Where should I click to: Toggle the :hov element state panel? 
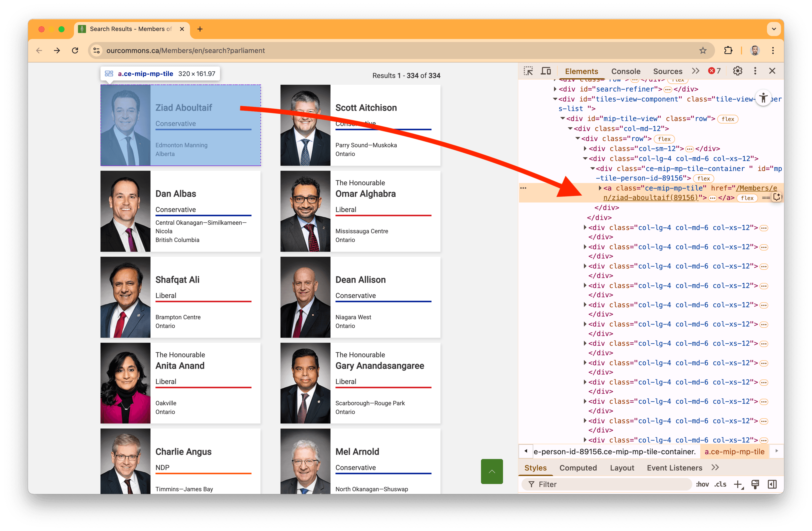pyautogui.click(x=702, y=484)
